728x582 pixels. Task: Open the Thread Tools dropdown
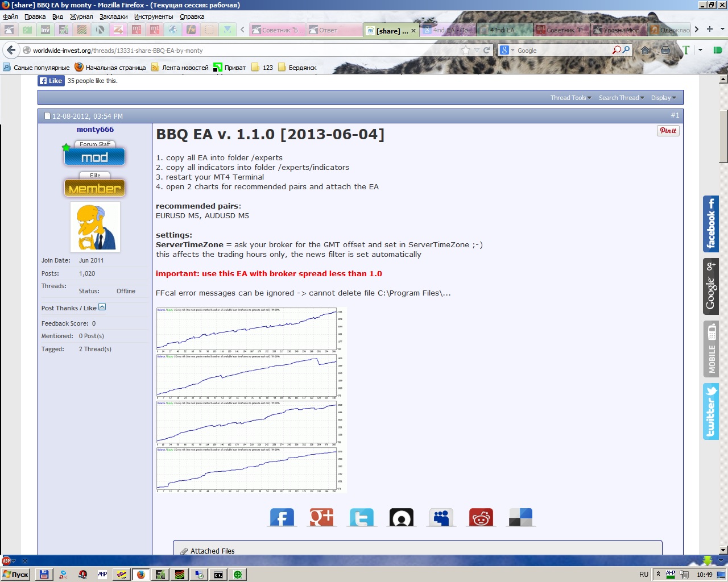[x=571, y=98]
